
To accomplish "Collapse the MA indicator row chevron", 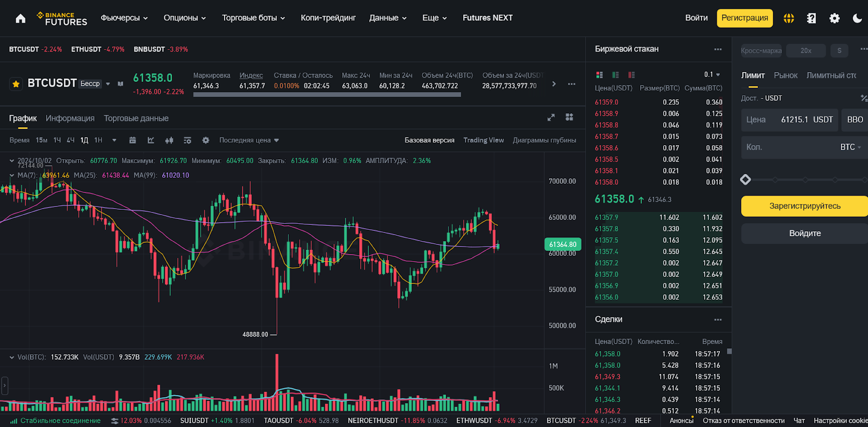I will [12, 175].
